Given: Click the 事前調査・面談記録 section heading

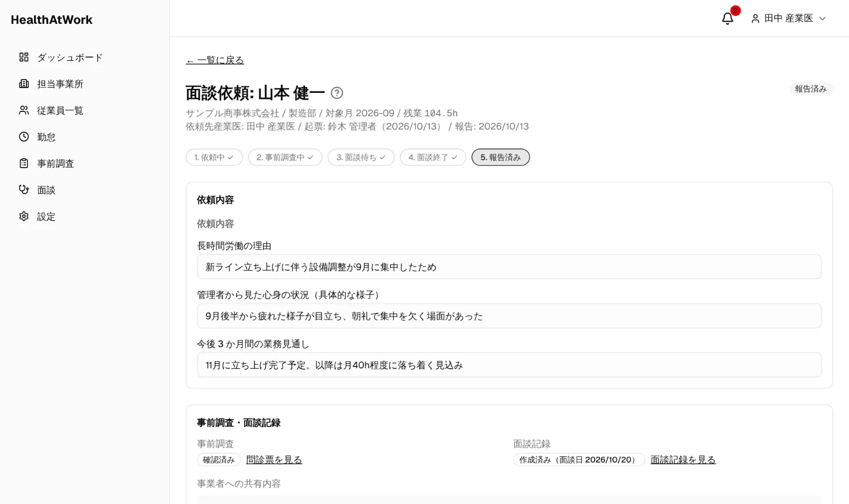Looking at the screenshot, I should tap(239, 423).
